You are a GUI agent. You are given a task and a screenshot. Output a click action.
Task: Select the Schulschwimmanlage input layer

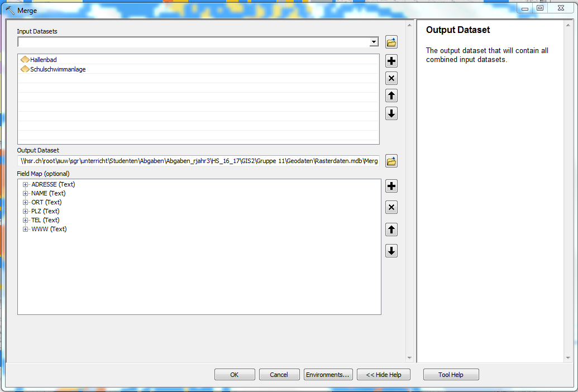click(x=58, y=69)
